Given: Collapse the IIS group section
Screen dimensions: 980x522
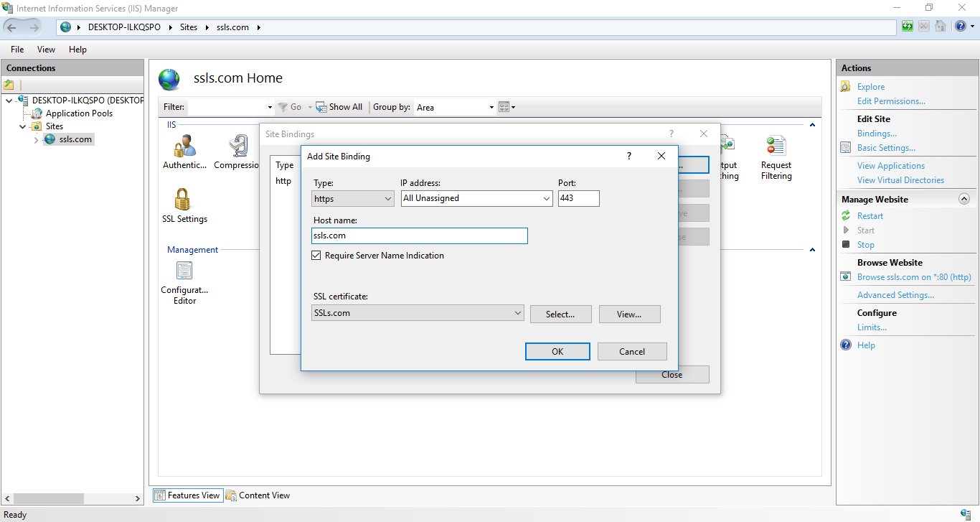Looking at the screenshot, I should coord(812,125).
